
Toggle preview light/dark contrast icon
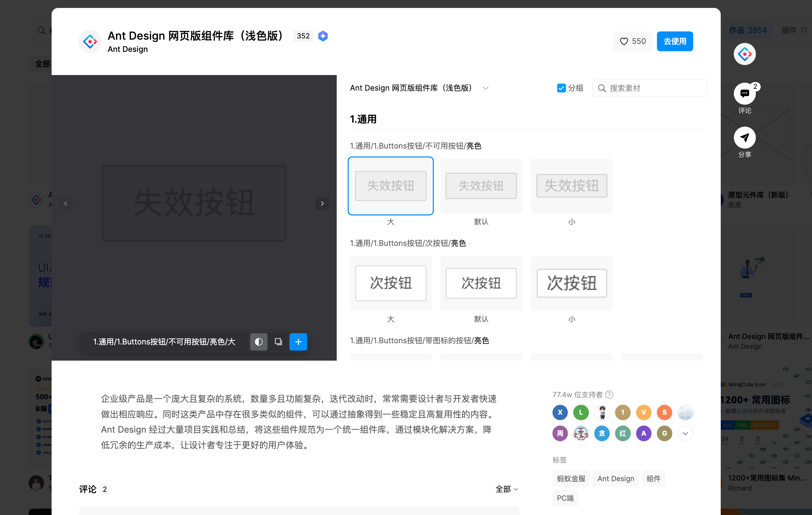(x=259, y=342)
